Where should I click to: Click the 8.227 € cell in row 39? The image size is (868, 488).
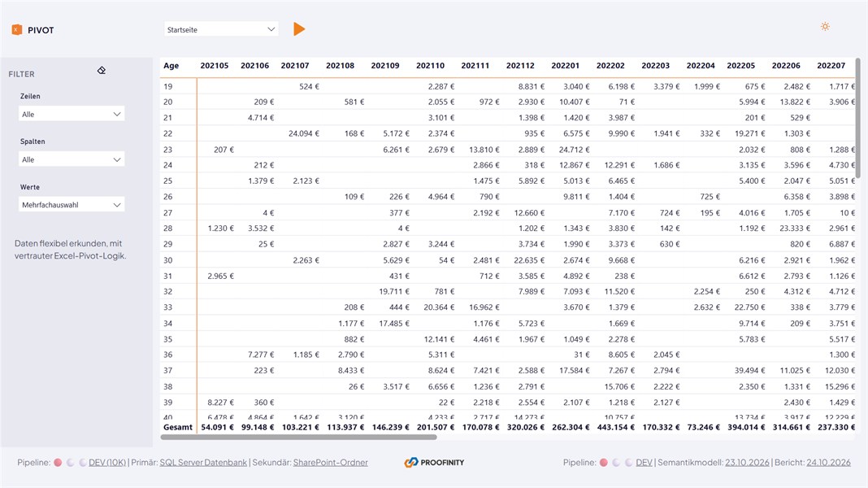(x=221, y=403)
